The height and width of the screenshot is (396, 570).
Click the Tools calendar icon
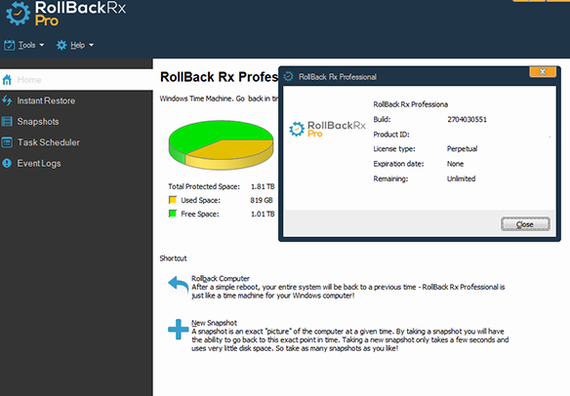point(9,45)
